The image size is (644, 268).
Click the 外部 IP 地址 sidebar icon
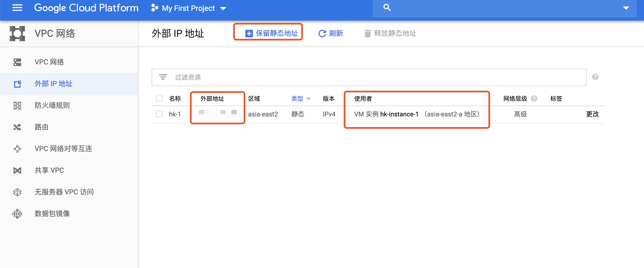(x=17, y=84)
